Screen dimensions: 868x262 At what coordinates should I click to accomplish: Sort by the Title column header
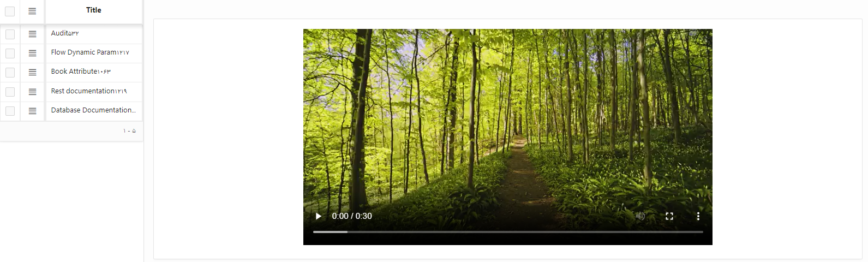pos(94,10)
